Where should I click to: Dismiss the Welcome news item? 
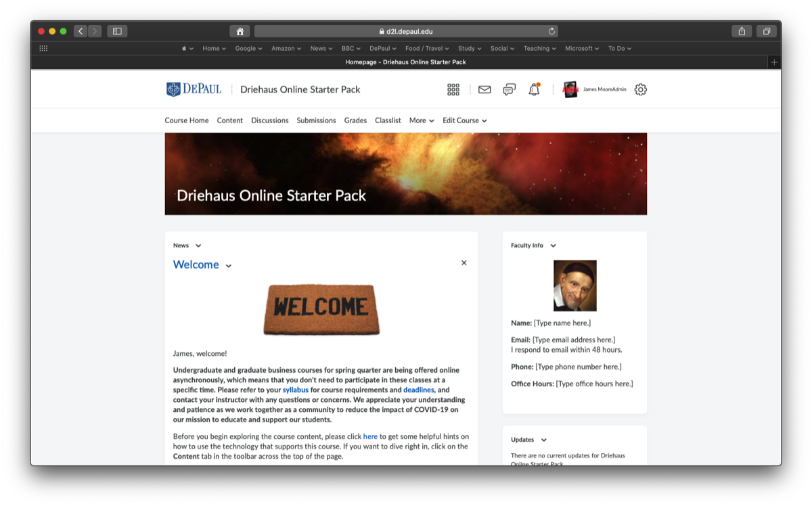click(x=464, y=263)
